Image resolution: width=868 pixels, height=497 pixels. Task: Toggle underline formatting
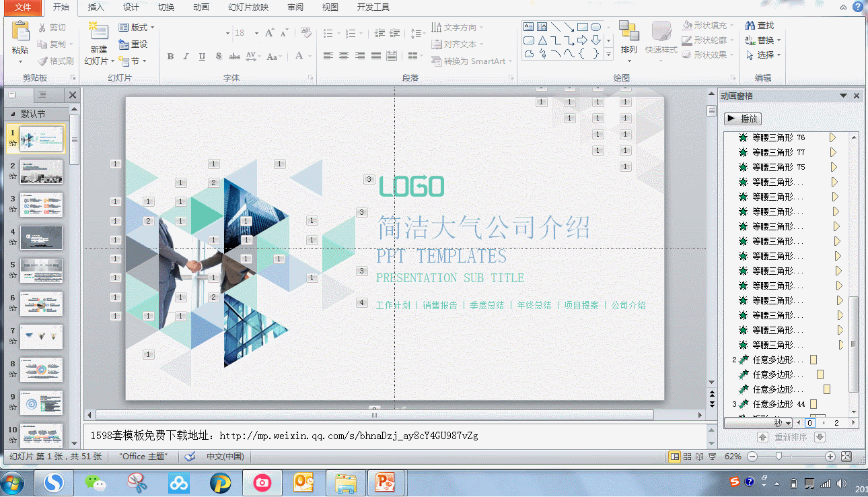click(x=202, y=57)
